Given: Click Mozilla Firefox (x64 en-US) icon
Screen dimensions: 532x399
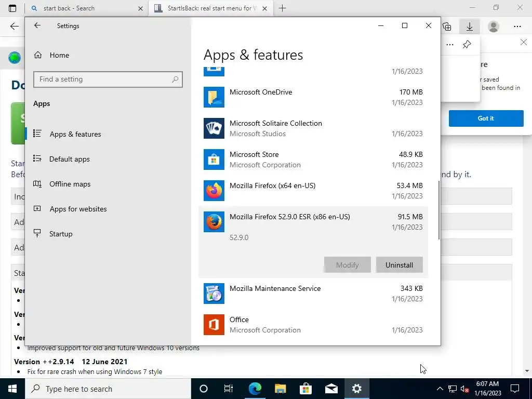Looking at the screenshot, I should 214,191.
